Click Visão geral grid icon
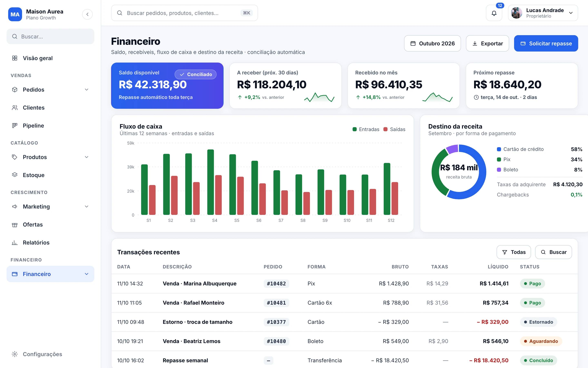Viewport: 588px width, 368px height. (x=15, y=58)
